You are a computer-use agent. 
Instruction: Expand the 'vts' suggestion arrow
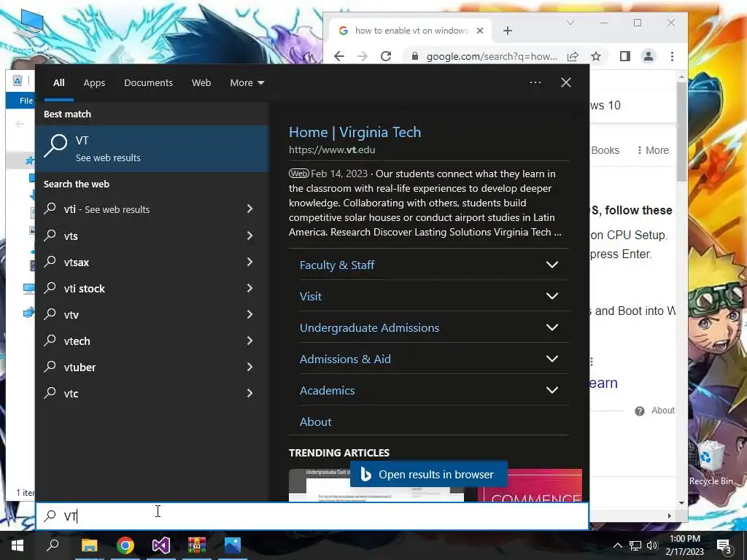tap(249, 236)
